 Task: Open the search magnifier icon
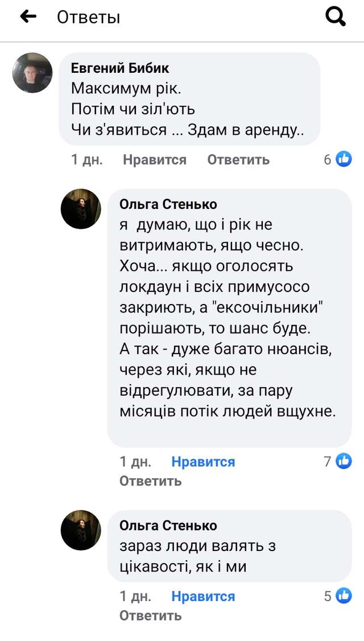336,17
